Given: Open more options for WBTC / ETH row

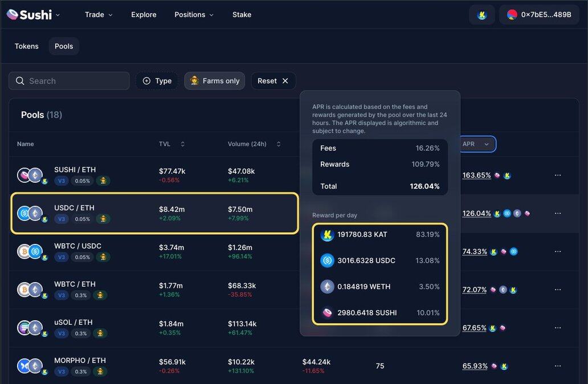Looking at the screenshot, I should click(558, 290).
